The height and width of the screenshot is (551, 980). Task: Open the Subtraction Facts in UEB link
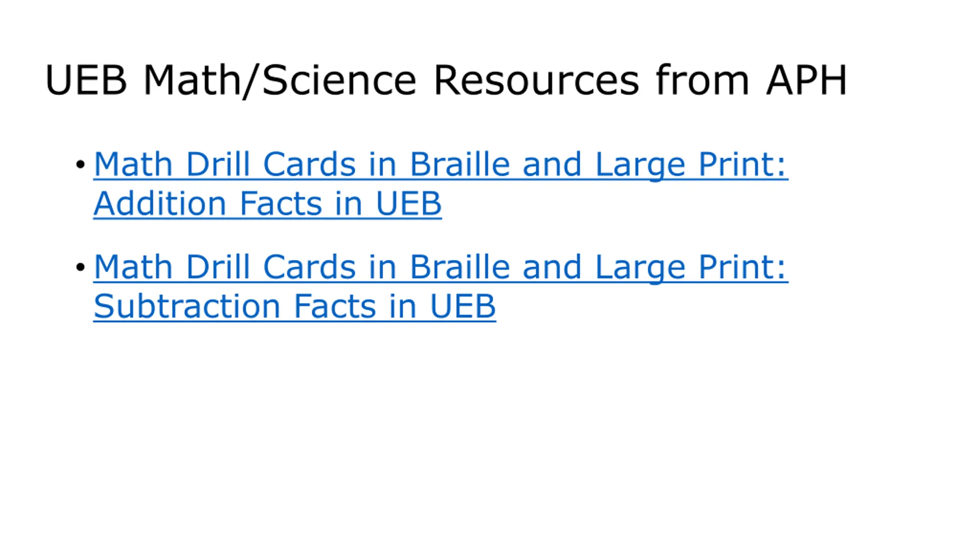click(x=295, y=306)
